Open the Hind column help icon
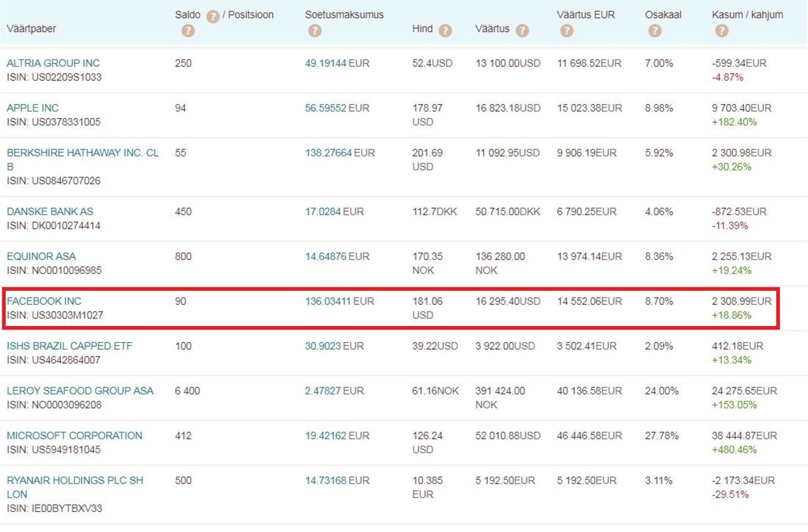 coord(445,30)
